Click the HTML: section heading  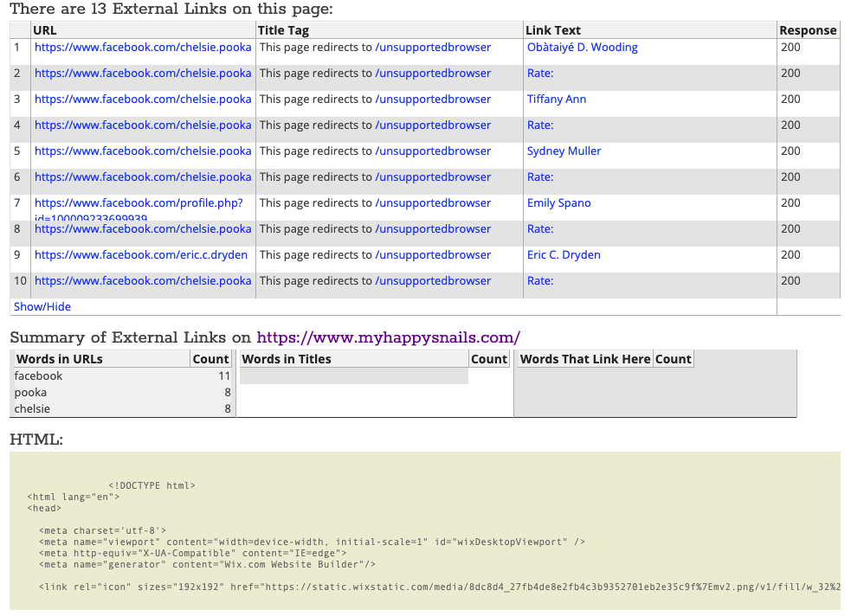[x=36, y=440]
